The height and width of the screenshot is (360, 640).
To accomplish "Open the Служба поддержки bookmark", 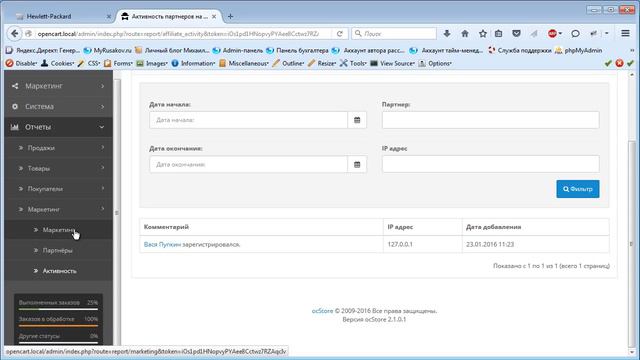I will pos(520,50).
